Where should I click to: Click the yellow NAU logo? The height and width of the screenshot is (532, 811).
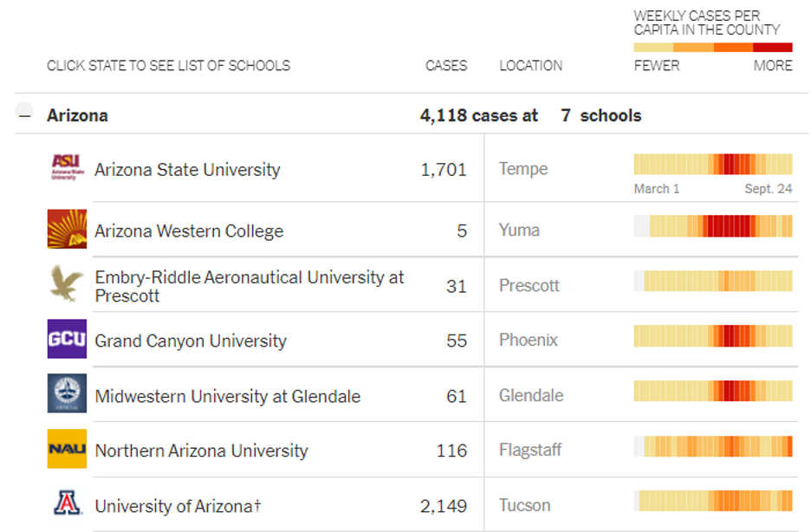67,449
